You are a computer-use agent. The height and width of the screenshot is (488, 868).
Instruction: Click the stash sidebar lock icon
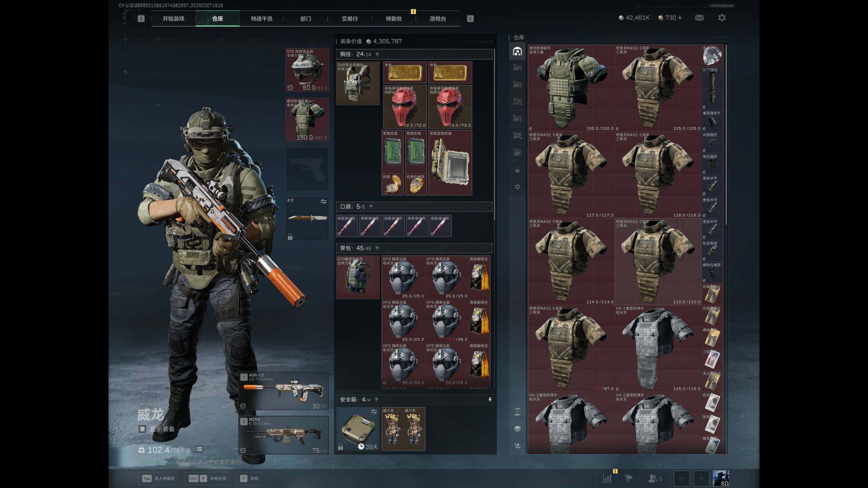[x=518, y=170]
